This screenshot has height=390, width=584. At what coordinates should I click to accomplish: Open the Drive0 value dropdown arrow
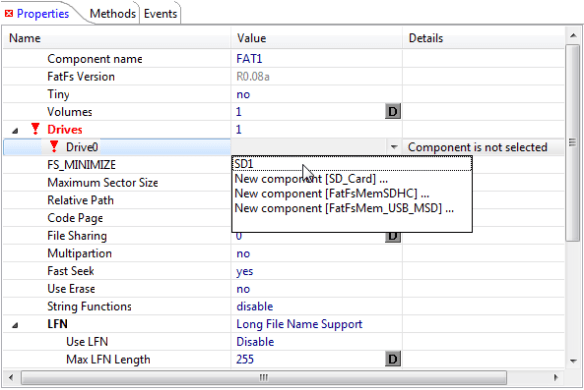click(x=394, y=147)
